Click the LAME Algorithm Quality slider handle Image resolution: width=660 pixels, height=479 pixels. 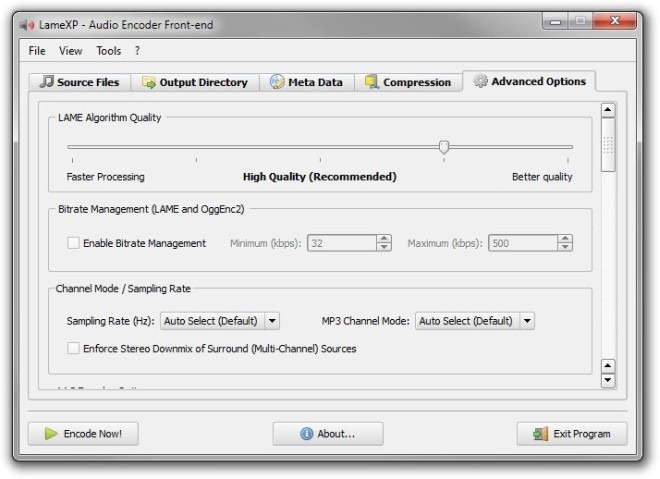click(444, 147)
